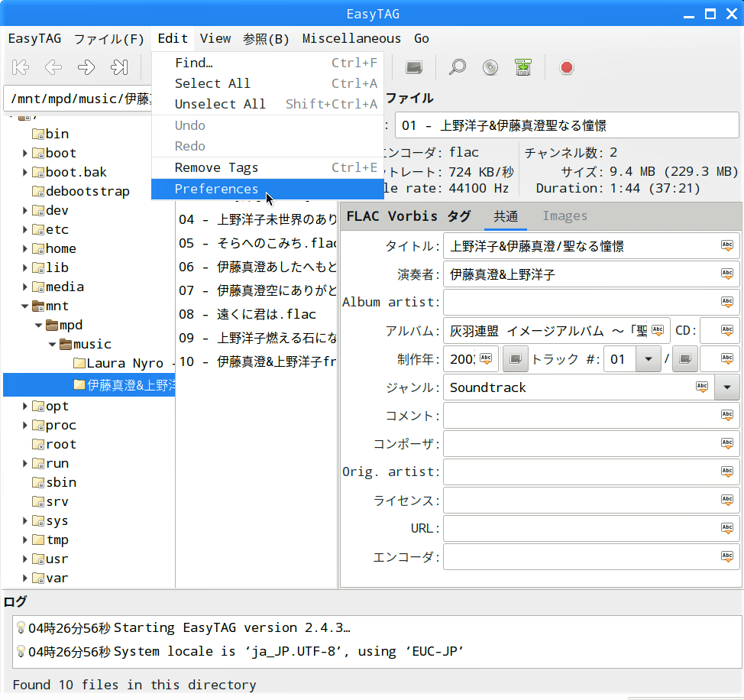744x700 pixels.
Task: Apply エンコーダ to selected files Abc icon
Action: (x=727, y=556)
